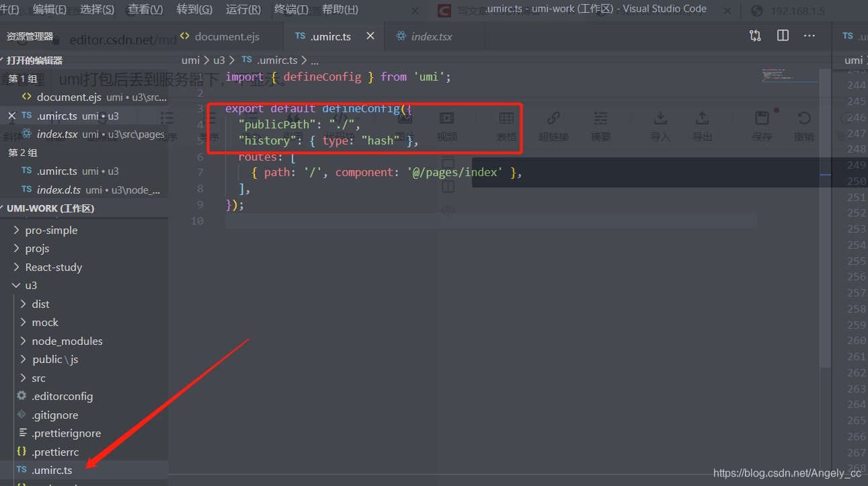Click the editor vertical scrollbar
The width and height of the screenshot is (868, 486).
click(x=826, y=217)
